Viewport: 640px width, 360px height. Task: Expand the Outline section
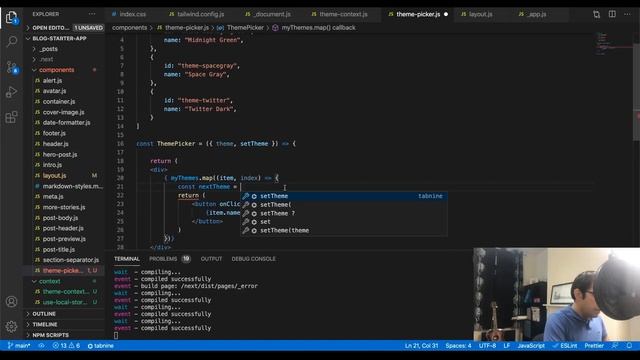click(x=64, y=314)
